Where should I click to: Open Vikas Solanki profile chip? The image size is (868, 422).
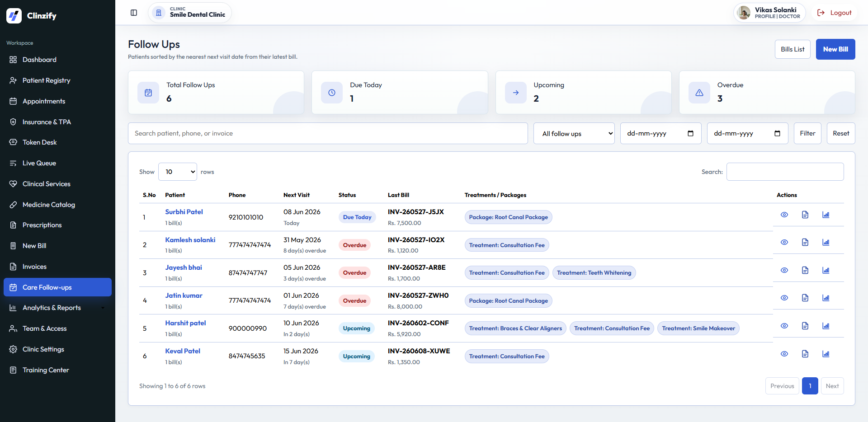[x=769, y=13]
